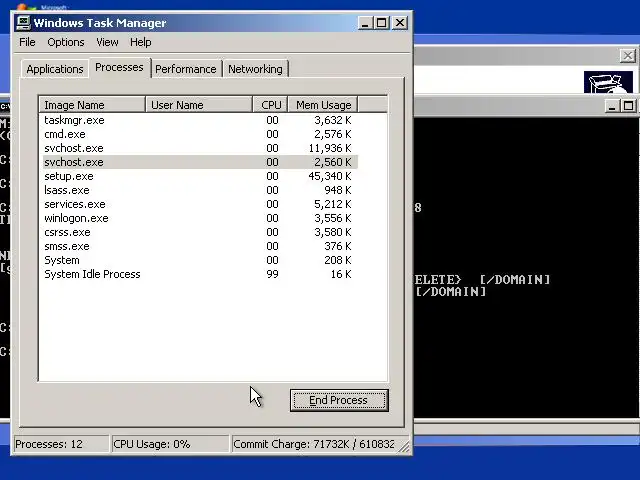
Task: Open the Options menu
Action: [x=66, y=42]
